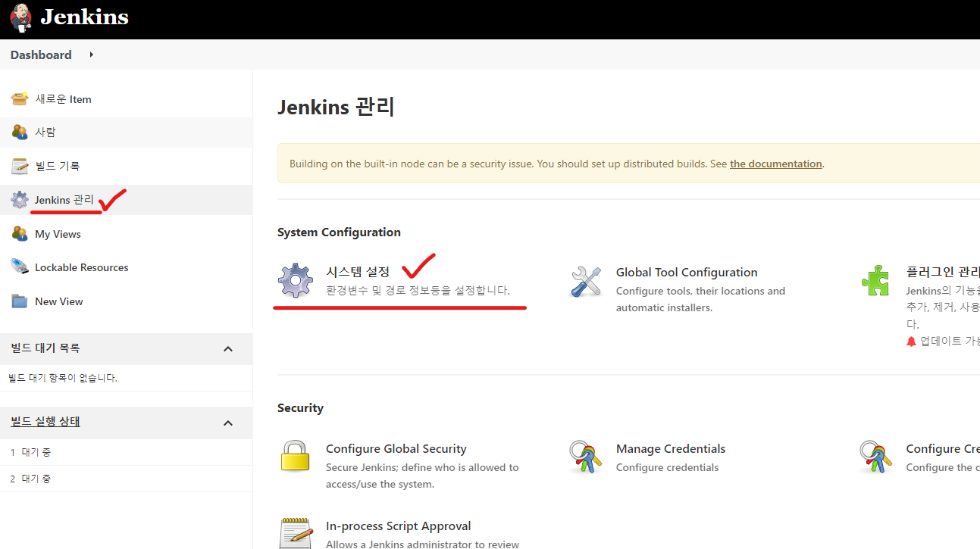Click the red update bell icon
This screenshot has width=980, height=549.
coord(911,342)
